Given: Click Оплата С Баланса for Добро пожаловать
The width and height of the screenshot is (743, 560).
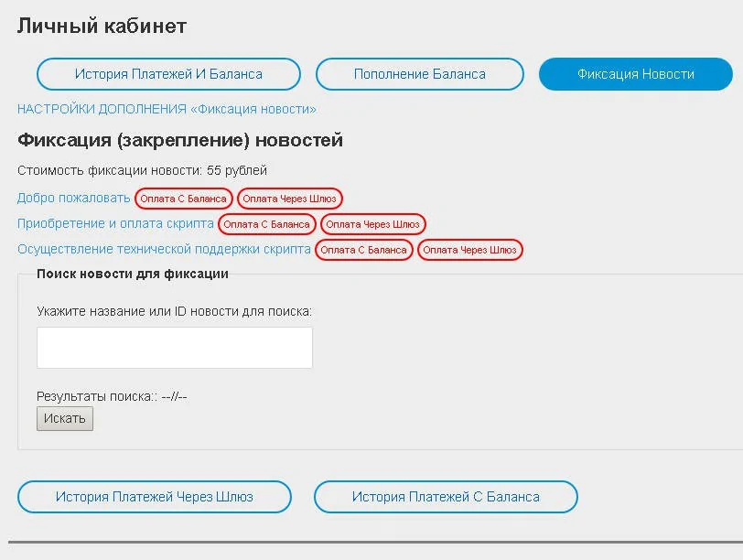Looking at the screenshot, I should 183,199.
